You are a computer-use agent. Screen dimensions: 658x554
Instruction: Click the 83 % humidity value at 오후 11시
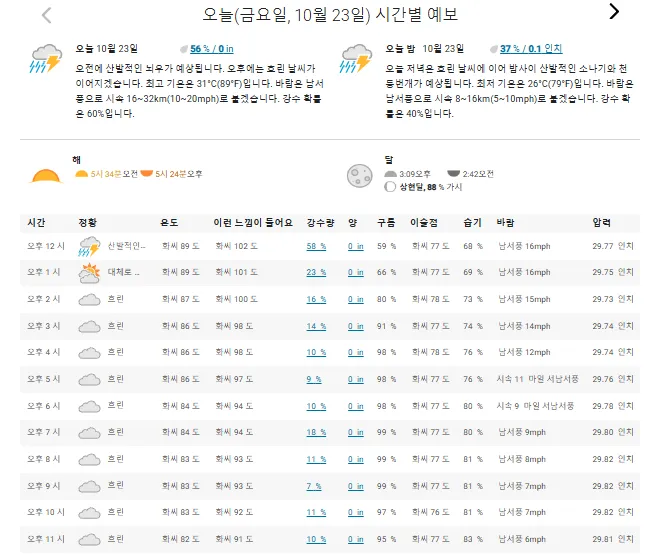coord(473,539)
